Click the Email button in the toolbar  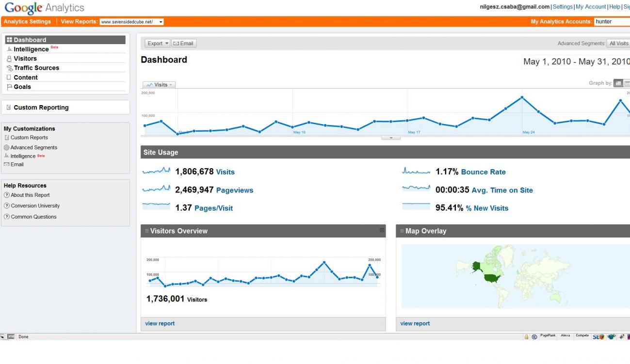pos(184,44)
